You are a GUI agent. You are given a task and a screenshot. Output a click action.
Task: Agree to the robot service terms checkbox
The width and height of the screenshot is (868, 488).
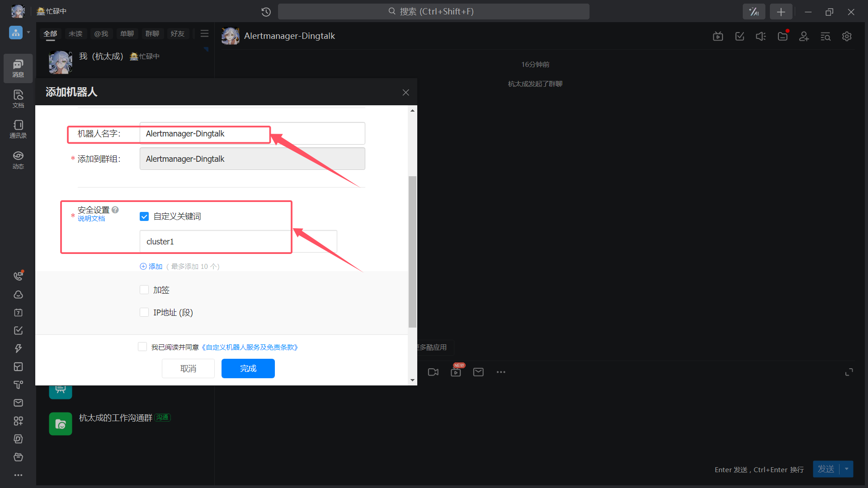pyautogui.click(x=142, y=347)
